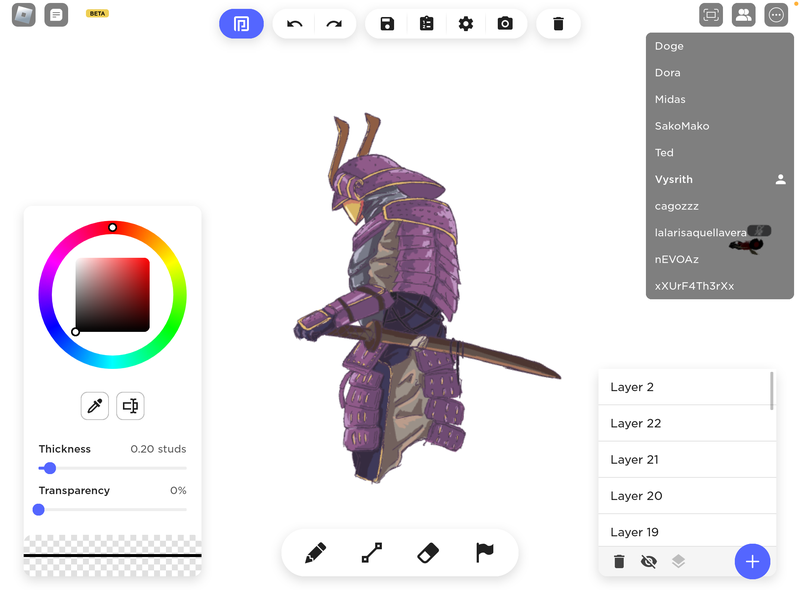Undo the last stroke
Screen dimensions: 800x600
(x=294, y=24)
